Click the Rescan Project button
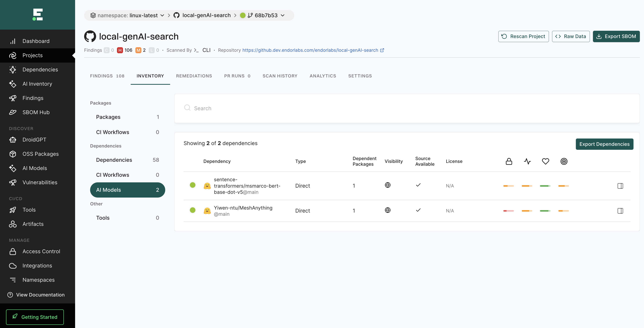644x328 pixels. coord(523,36)
